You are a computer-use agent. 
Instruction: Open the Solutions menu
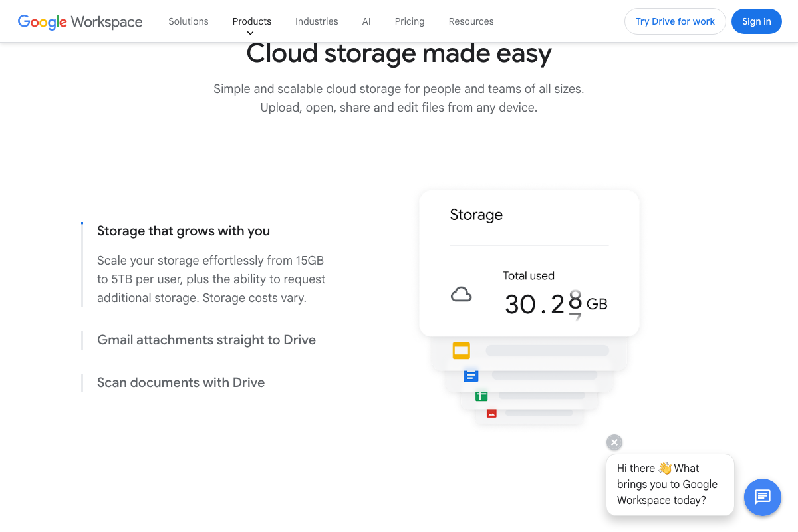188,21
